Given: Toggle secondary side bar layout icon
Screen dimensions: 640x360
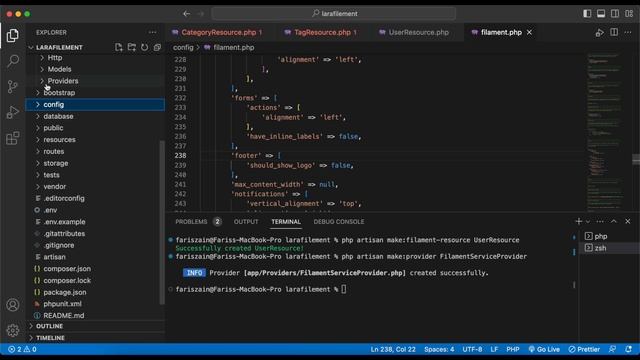Looking at the screenshot, I should point(615,13).
